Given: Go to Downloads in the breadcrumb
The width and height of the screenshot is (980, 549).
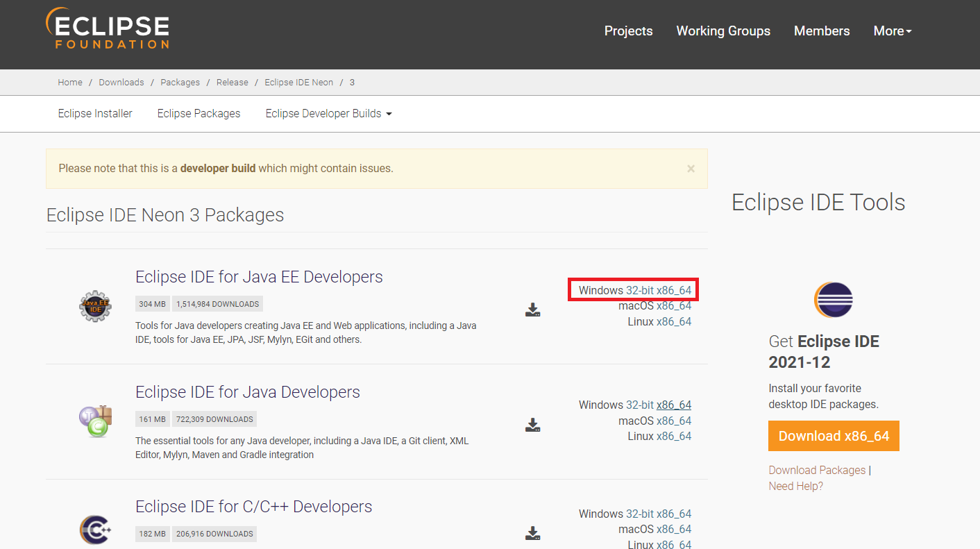Looking at the screenshot, I should coord(121,82).
